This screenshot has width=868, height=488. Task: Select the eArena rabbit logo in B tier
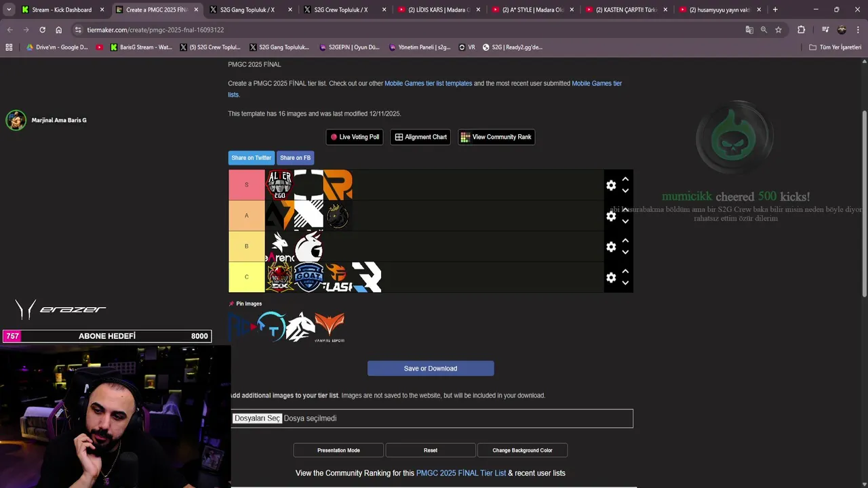[279, 247]
